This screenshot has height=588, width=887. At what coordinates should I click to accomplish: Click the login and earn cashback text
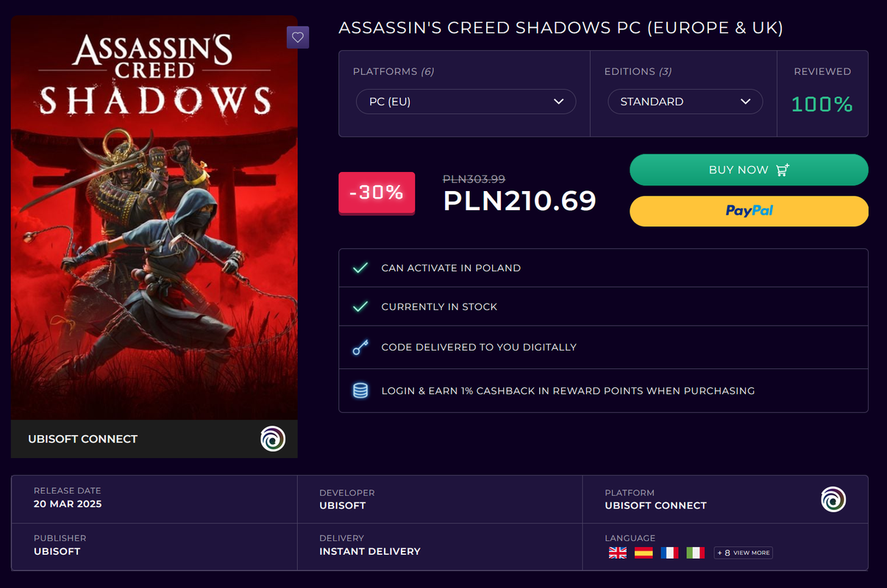[568, 391]
